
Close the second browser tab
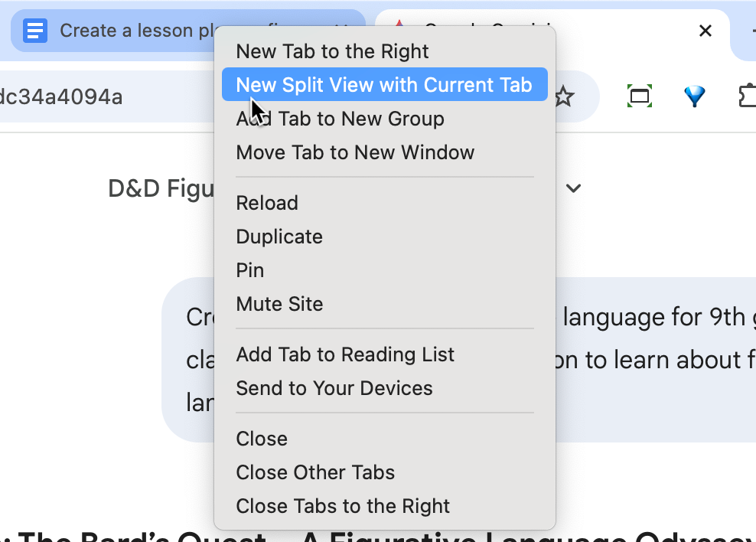coord(705,31)
